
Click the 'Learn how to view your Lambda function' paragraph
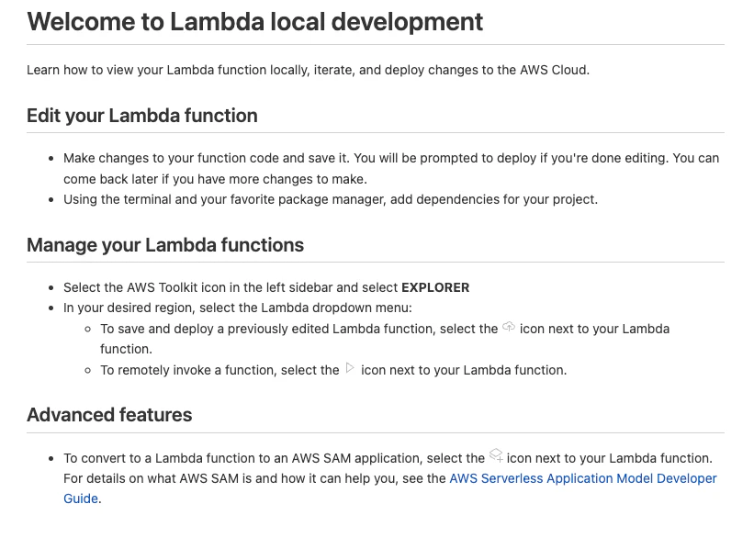308,70
